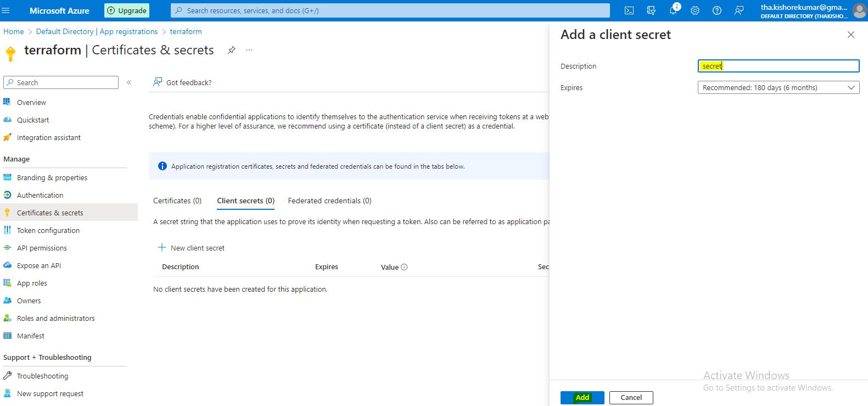Open the feedback icon in top bar
Viewport: 868px width, 406px height.
pyautogui.click(x=739, y=10)
